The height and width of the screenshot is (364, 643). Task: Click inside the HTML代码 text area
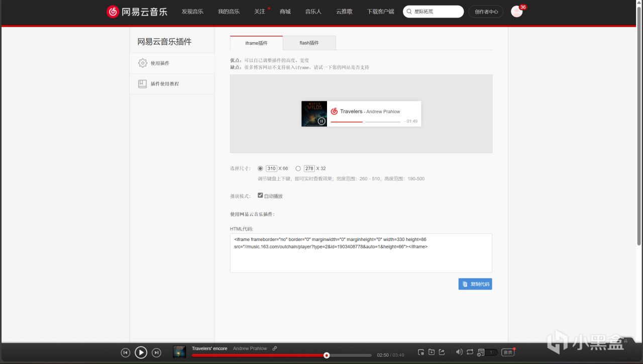tap(361, 253)
